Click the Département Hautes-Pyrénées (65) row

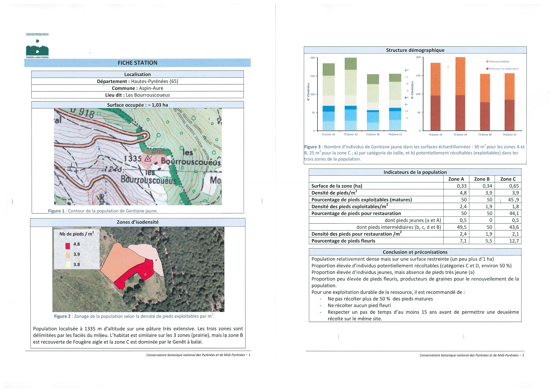click(137, 81)
